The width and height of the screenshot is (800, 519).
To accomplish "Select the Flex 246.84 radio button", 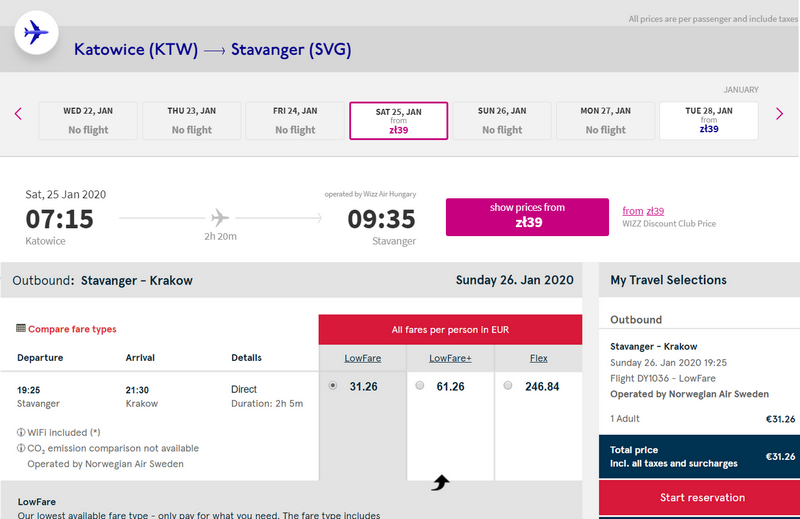I will [508, 385].
